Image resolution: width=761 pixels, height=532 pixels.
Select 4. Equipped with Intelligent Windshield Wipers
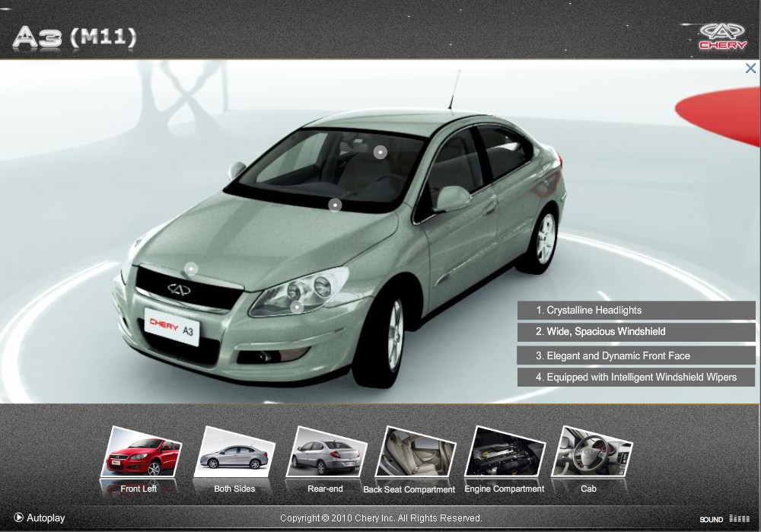pyautogui.click(x=635, y=377)
